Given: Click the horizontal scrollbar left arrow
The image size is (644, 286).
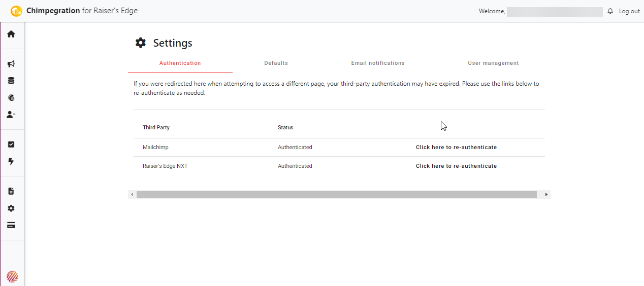Looking at the screenshot, I should tap(132, 195).
